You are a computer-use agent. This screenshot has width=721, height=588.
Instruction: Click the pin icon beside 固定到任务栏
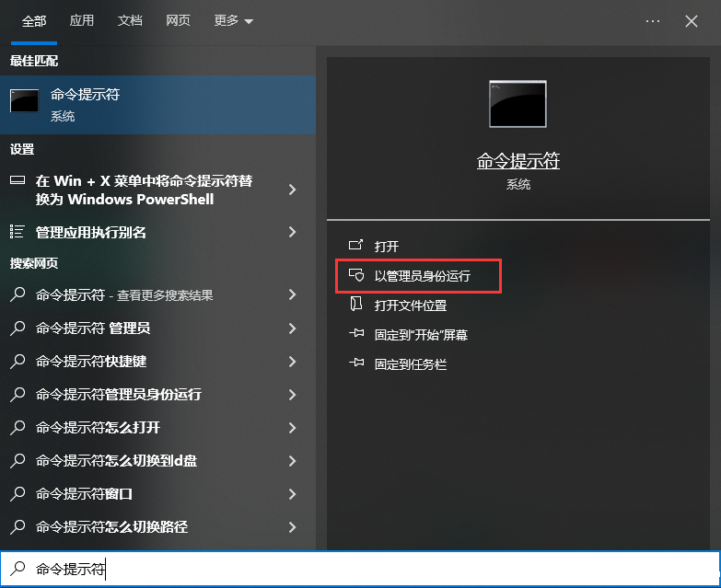click(356, 363)
